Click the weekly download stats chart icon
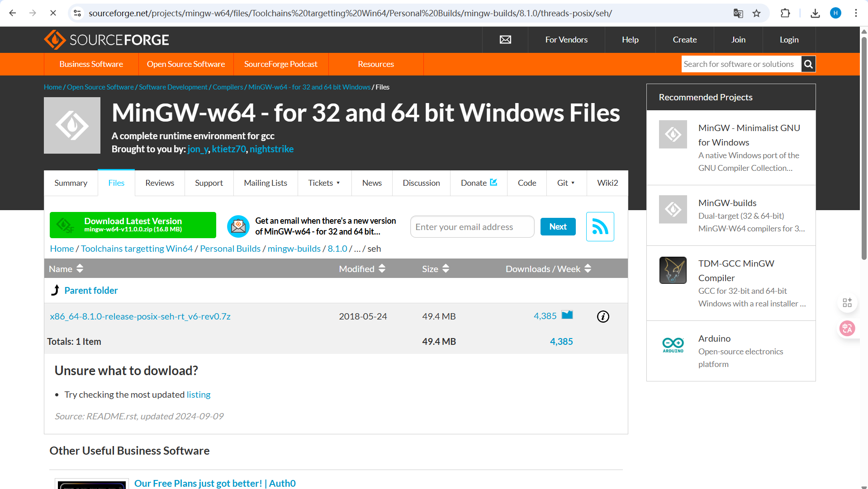 [x=567, y=315]
